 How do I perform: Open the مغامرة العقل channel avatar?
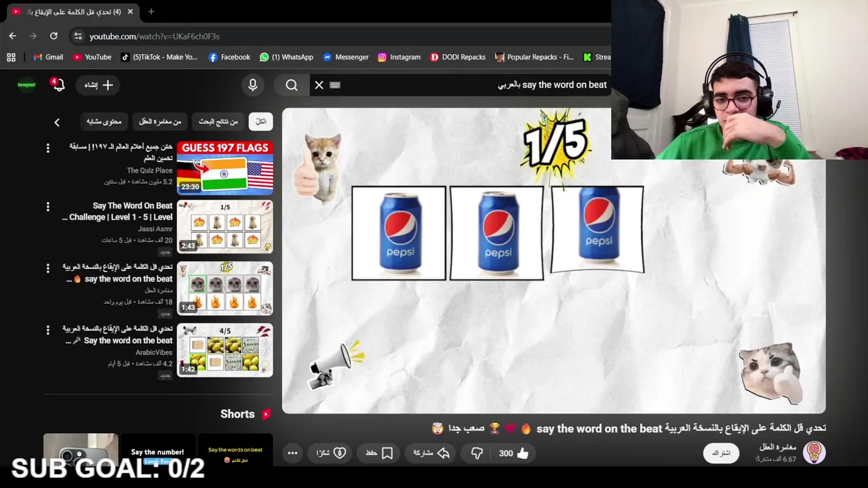tap(814, 453)
